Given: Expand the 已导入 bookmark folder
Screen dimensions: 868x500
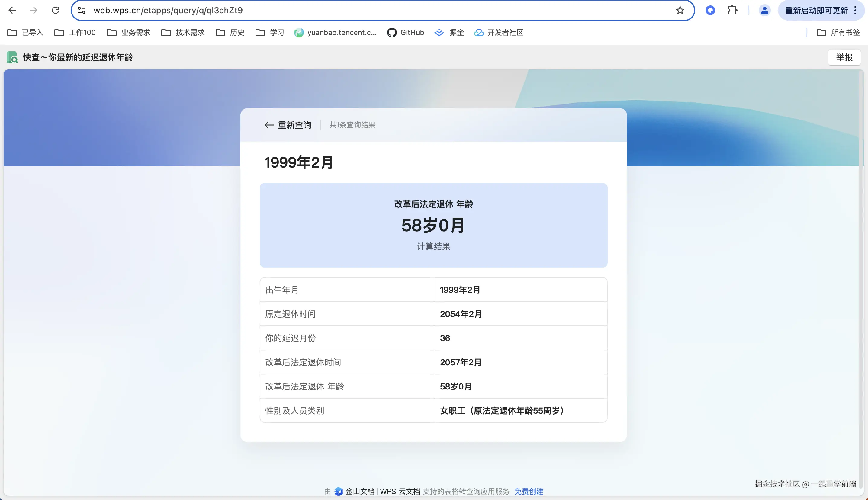Looking at the screenshot, I should tap(25, 33).
